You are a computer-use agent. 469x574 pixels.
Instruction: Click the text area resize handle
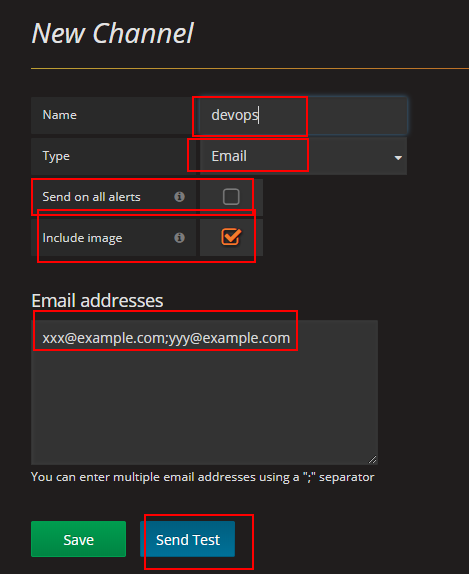tap(373, 460)
